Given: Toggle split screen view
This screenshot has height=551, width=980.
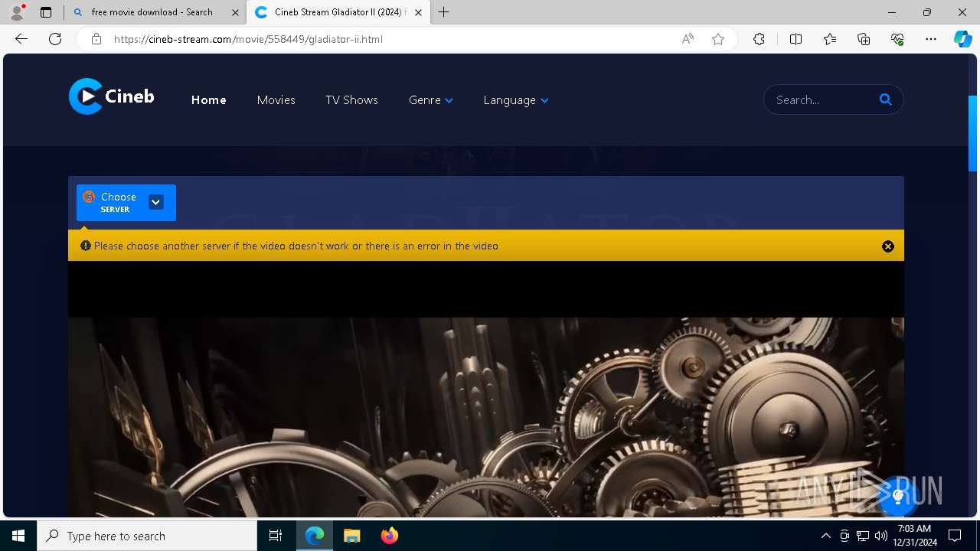Looking at the screenshot, I should [795, 39].
